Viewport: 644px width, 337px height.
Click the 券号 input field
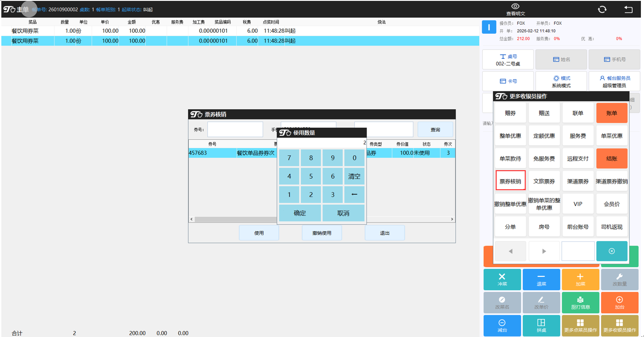235,130
